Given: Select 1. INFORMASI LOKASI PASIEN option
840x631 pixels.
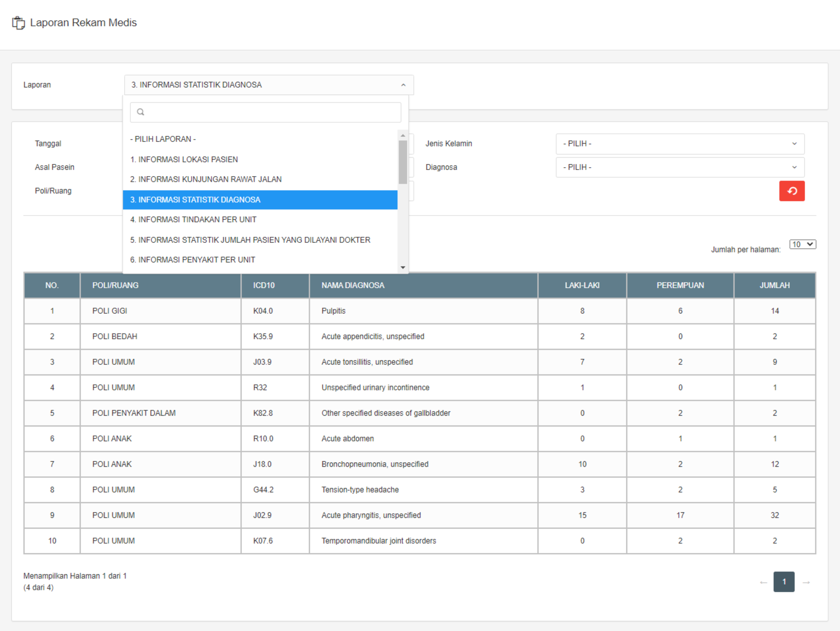Looking at the screenshot, I should click(x=184, y=160).
